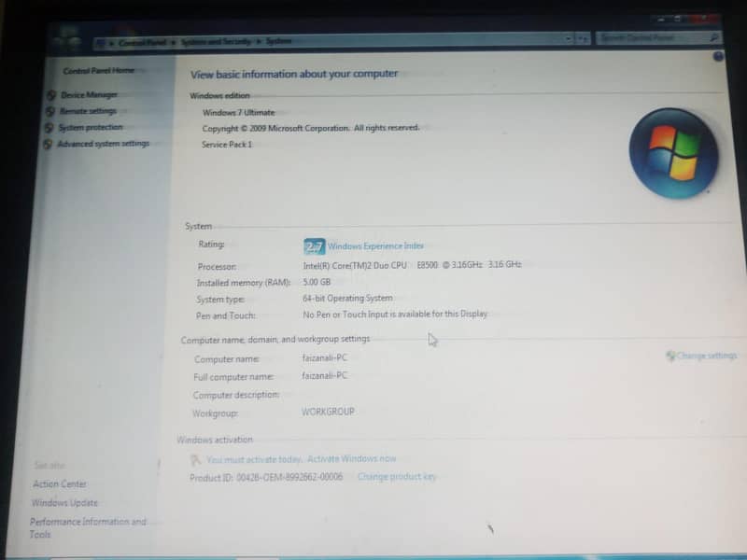Select the 64-bit Operating System text
Image resolution: width=747 pixels, height=560 pixels.
347,298
